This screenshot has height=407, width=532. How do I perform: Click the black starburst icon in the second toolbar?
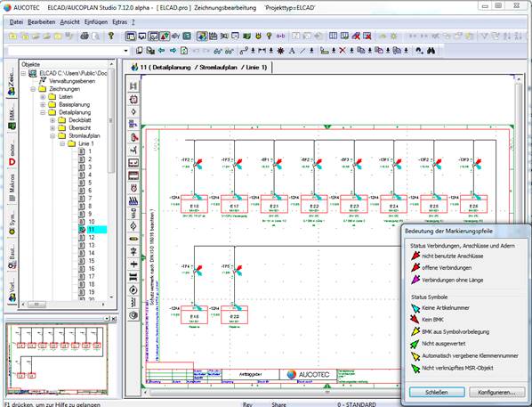[x=280, y=51]
